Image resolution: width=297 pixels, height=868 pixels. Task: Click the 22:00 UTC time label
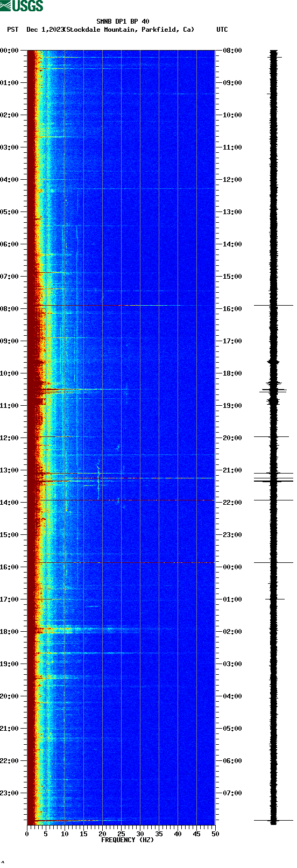coord(232,503)
